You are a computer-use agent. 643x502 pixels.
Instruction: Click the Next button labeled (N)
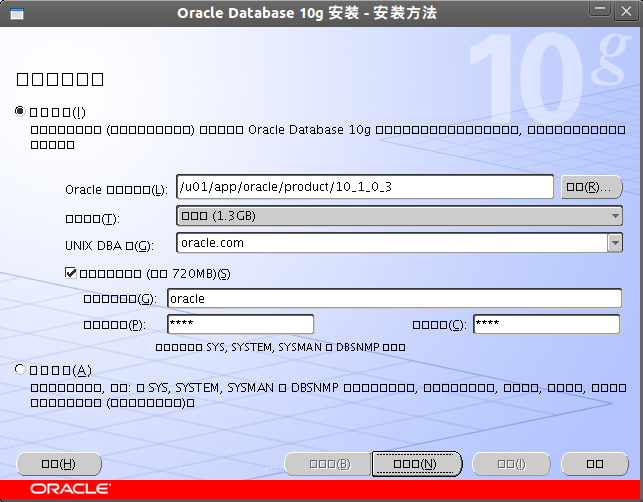[x=417, y=464]
